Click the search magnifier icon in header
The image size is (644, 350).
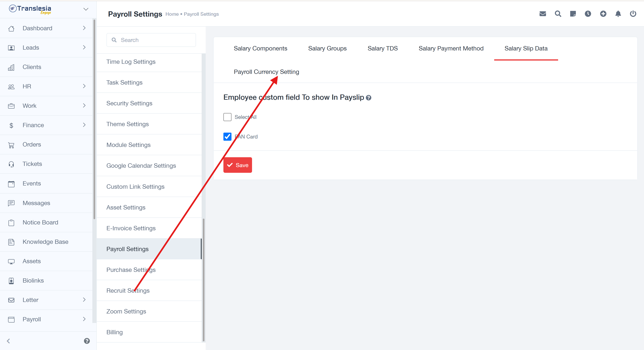[x=558, y=14]
